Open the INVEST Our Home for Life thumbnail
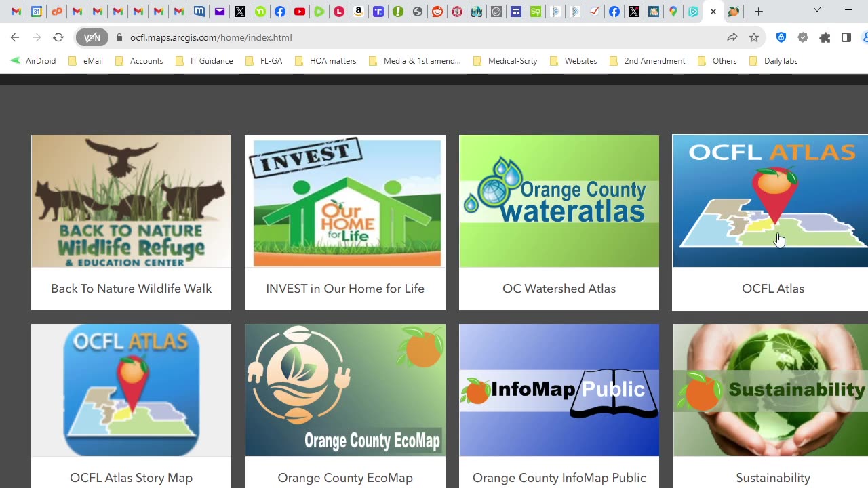Screen dimensions: 868x488 [345, 201]
